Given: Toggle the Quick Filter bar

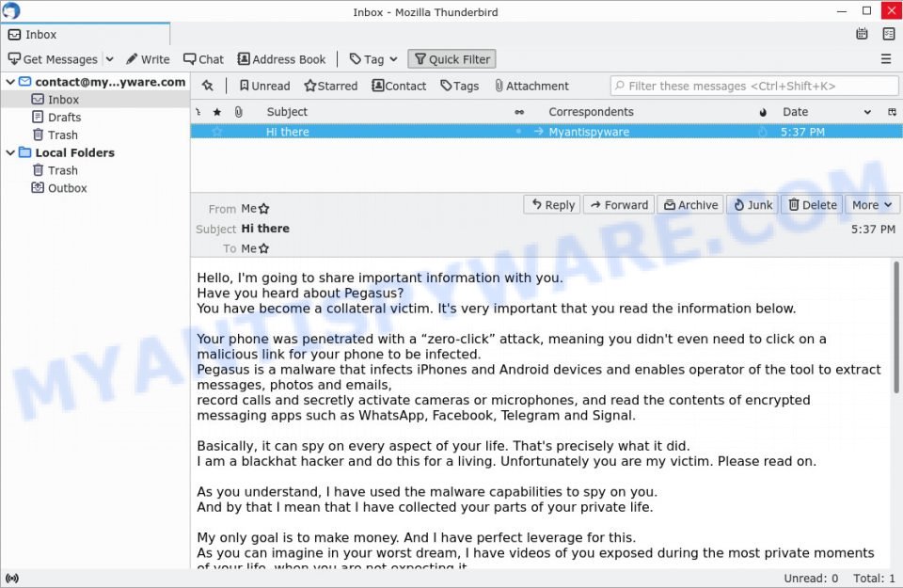Looking at the screenshot, I should [451, 59].
